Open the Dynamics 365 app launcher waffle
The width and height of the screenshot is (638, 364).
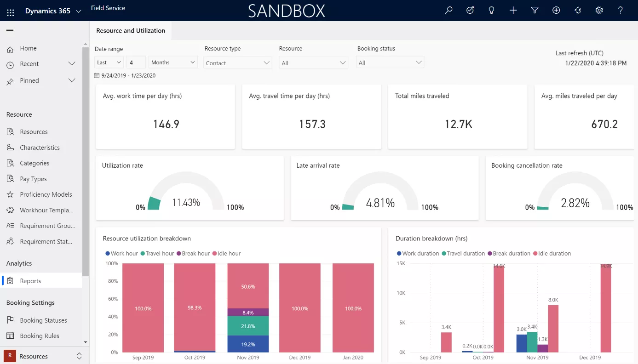[11, 11]
